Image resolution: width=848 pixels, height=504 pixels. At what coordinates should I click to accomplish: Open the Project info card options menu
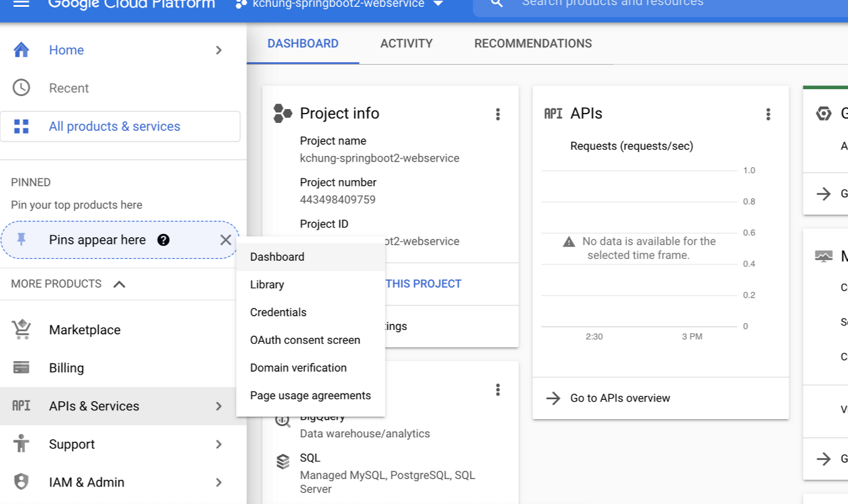[x=498, y=114]
